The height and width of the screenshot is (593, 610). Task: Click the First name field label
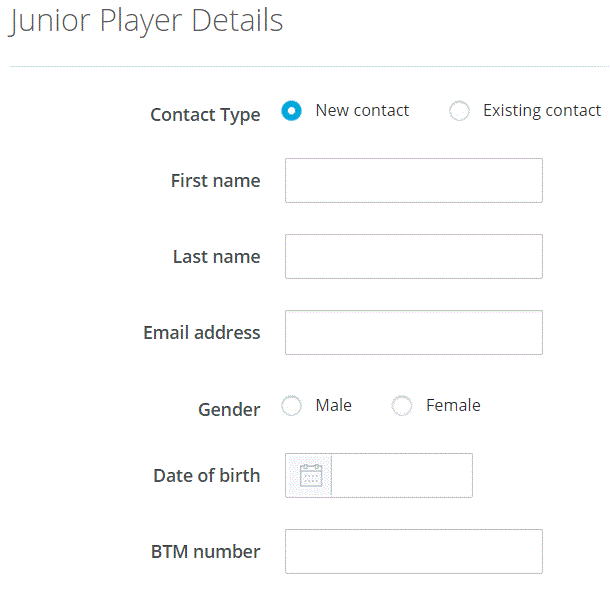point(215,181)
